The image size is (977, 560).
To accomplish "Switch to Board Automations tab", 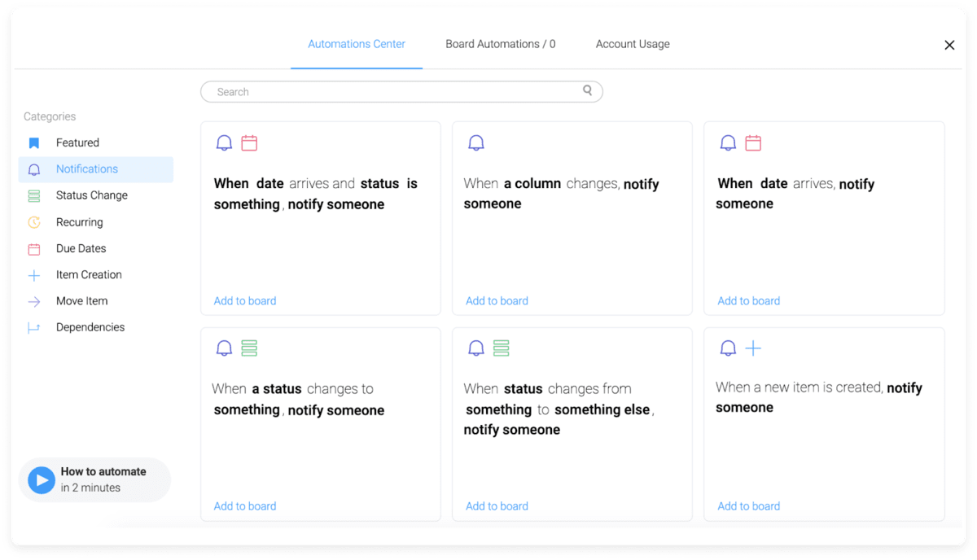I will pyautogui.click(x=500, y=44).
